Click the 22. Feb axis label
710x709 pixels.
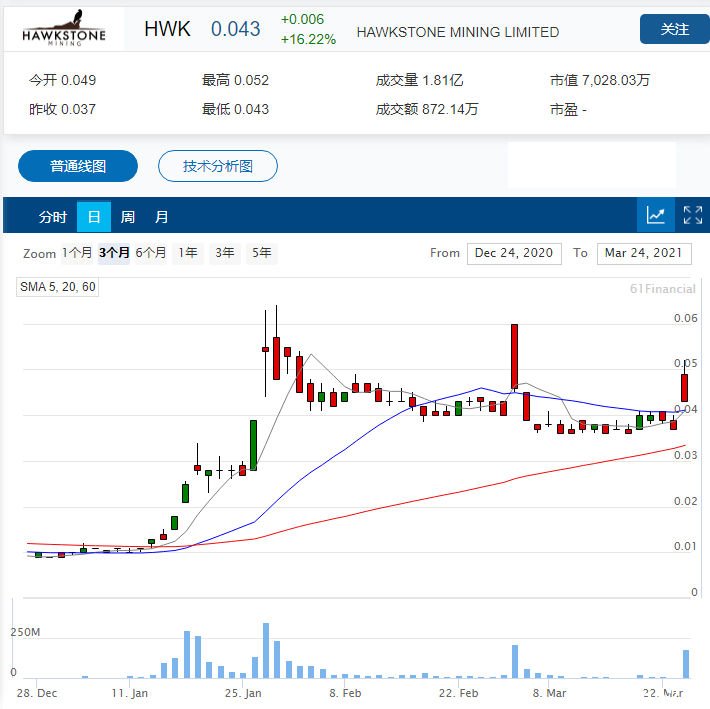click(x=458, y=693)
